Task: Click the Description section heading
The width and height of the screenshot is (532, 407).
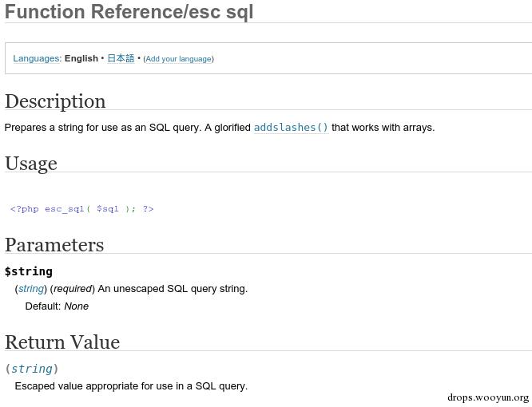Action: click(x=55, y=101)
